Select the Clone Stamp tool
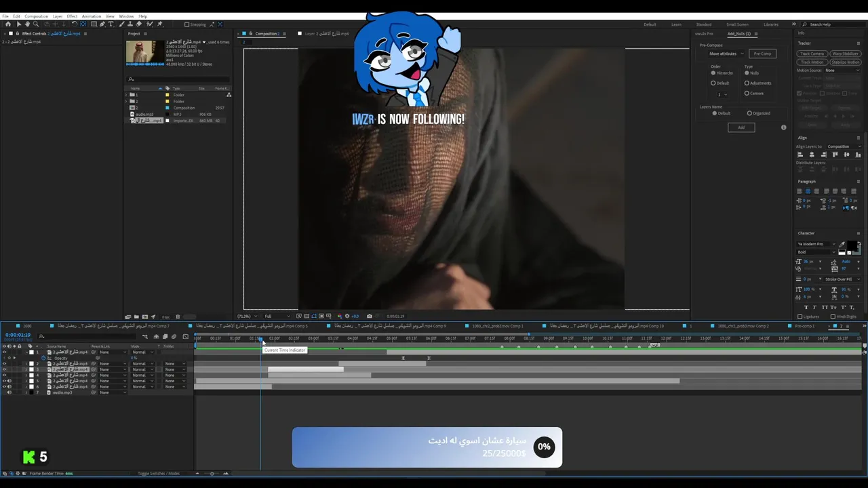 coord(130,24)
